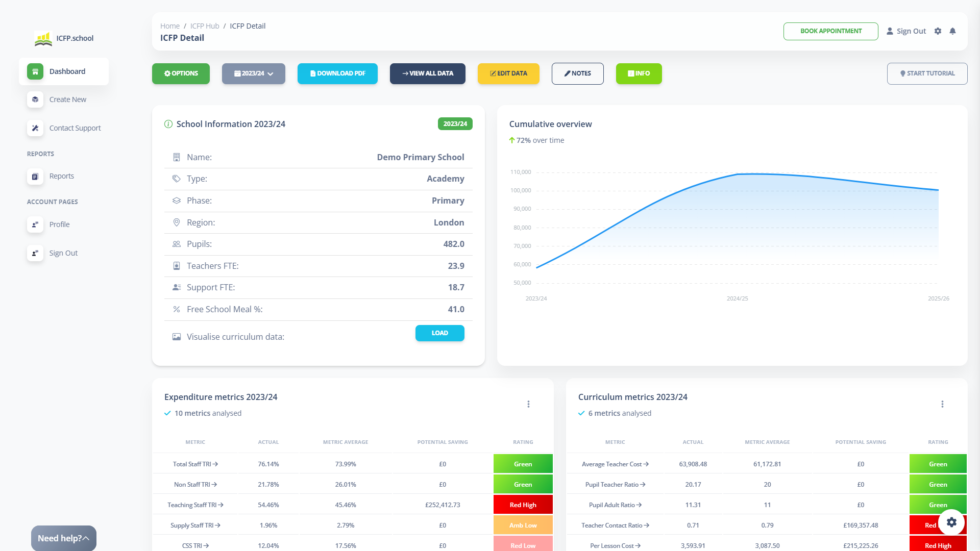Viewport: 980px width, 551px height.
Task: Select the Profile icon under Account Pages
Action: click(35, 224)
